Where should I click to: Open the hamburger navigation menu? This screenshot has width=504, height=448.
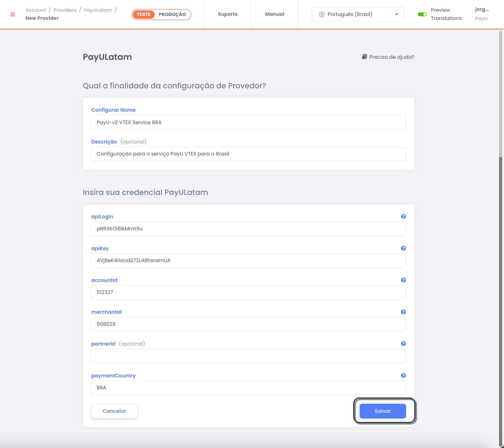point(13,15)
